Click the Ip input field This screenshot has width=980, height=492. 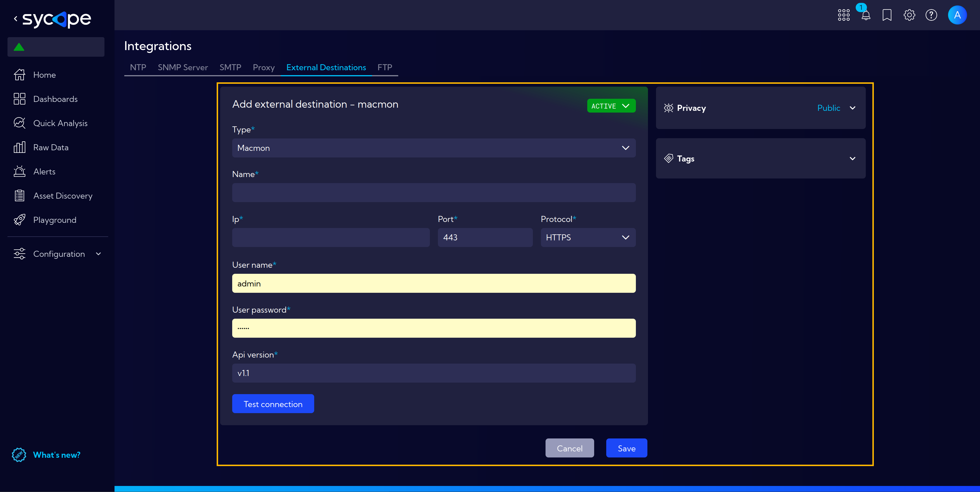click(331, 238)
